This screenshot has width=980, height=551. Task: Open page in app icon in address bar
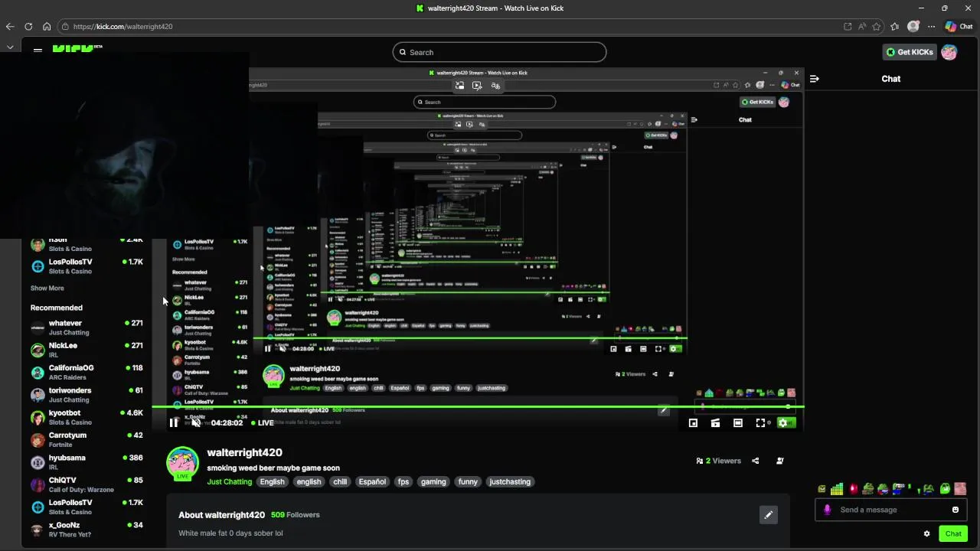click(x=848, y=26)
